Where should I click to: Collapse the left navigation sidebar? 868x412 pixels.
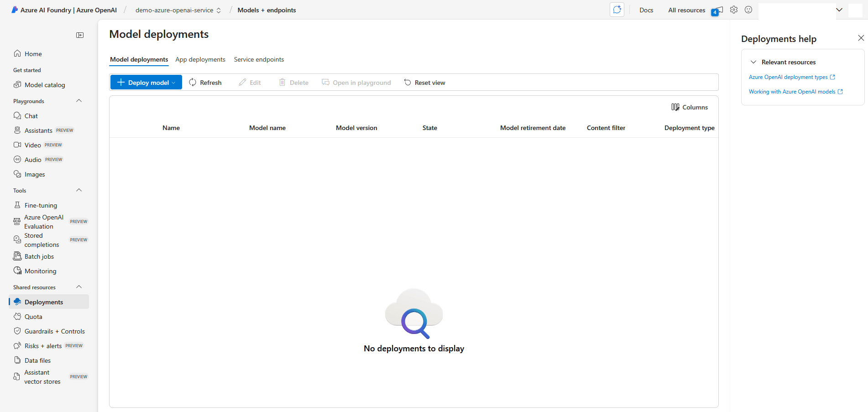pos(80,35)
